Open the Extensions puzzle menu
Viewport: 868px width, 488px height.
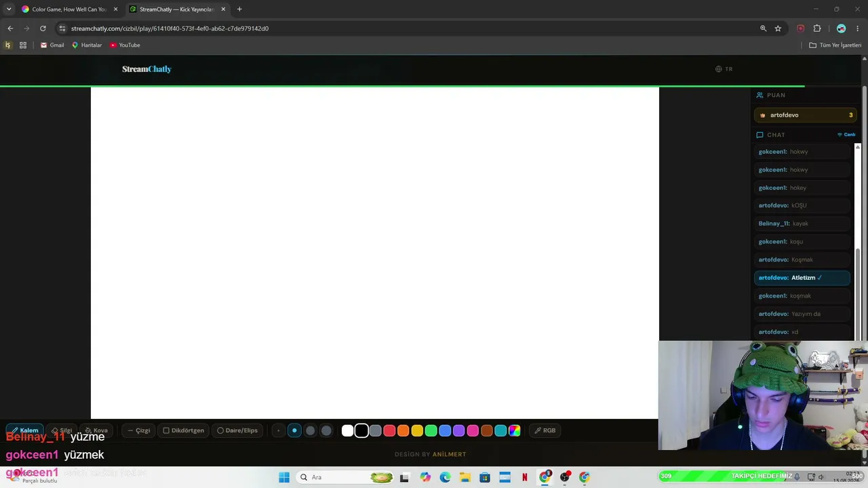pos(817,28)
